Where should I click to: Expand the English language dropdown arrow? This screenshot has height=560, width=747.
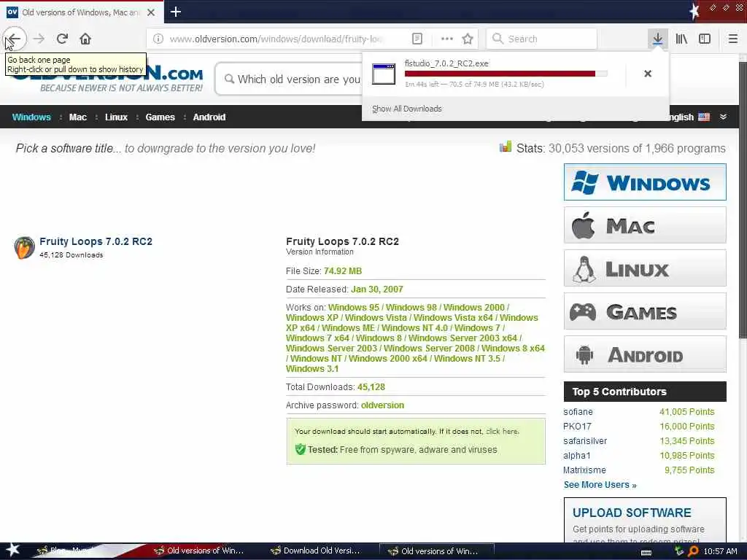pos(723,117)
